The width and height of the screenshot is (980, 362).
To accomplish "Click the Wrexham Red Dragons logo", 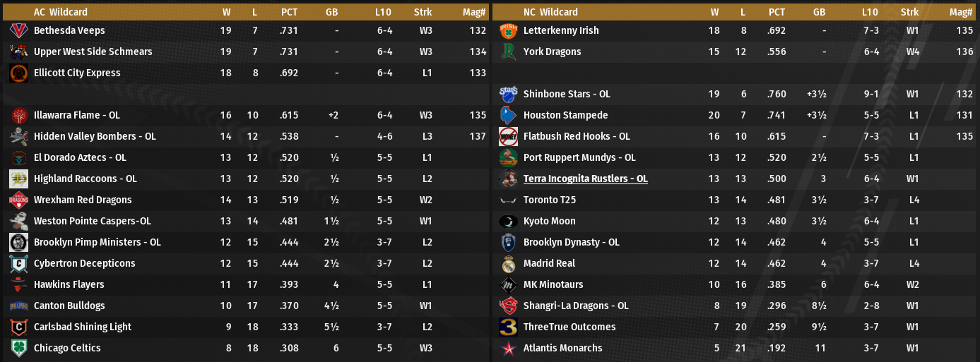I will pos(18,200).
